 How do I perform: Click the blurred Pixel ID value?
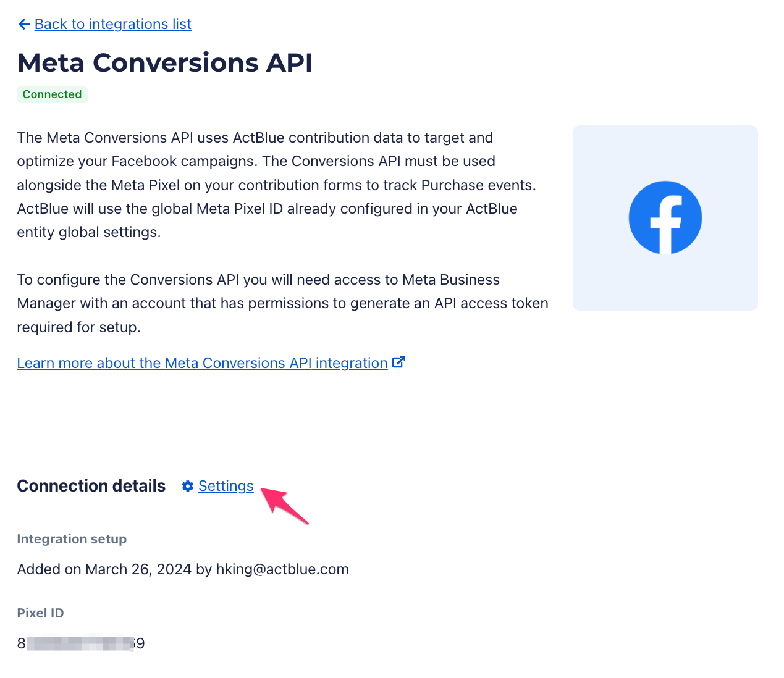pyautogui.click(x=81, y=643)
